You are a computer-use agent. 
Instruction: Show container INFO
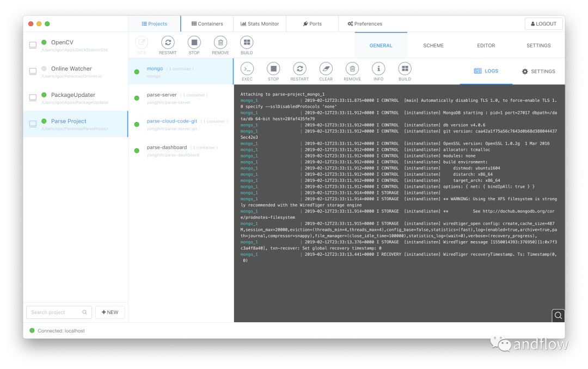click(378, 69)
